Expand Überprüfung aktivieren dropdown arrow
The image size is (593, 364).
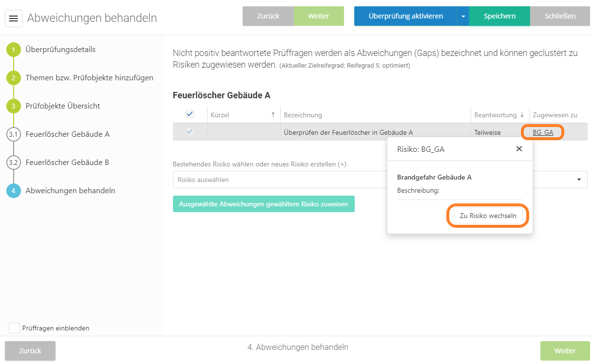pos(463,16)
